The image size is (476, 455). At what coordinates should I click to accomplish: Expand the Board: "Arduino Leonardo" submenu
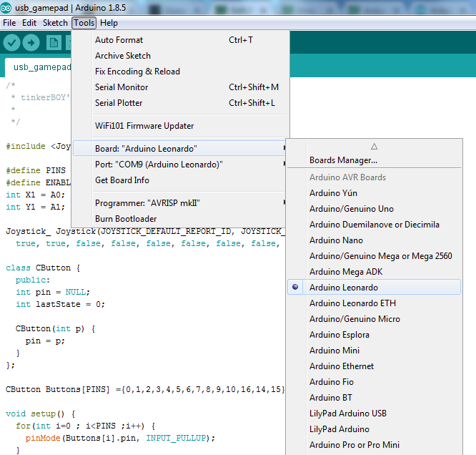[181, 148]
